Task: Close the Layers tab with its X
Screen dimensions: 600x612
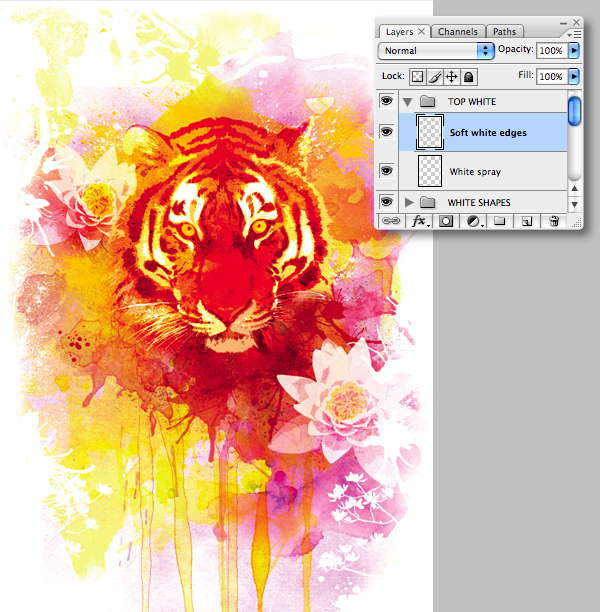Action: pyautogui.click(x=422, y=31)
